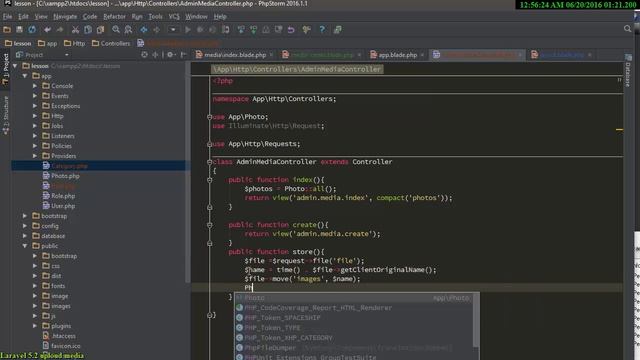Image resolution: width=640 pixels, height=360 pixels.
Task: Choose Photo suggestion in autocomplete popup
Action: click(353, 298)
